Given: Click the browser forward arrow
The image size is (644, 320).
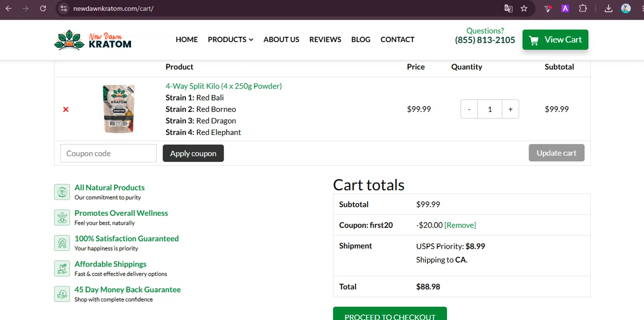Looking at the screenshot, I should coord(26,8).
